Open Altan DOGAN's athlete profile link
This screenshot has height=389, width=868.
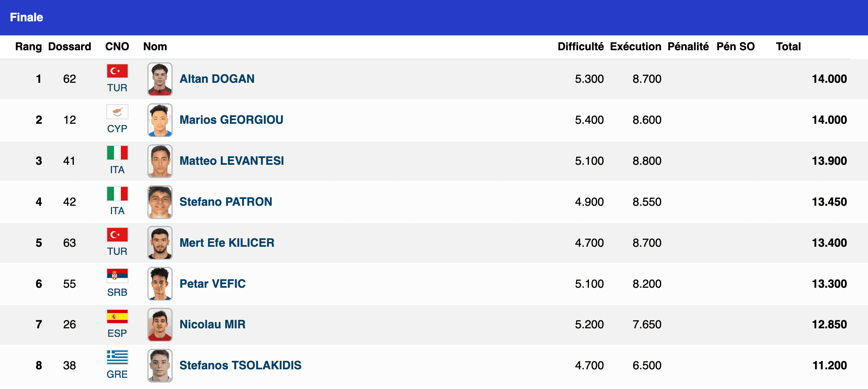click(217, 79)
